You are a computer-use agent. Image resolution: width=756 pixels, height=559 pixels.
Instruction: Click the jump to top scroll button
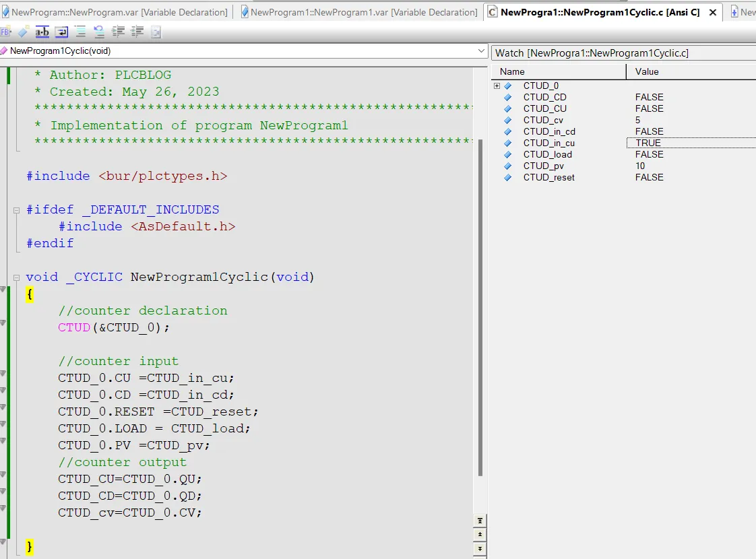(x=480, y=521)
